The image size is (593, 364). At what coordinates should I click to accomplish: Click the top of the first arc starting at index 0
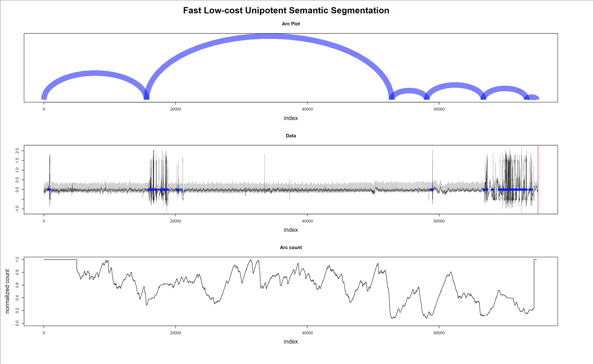[95, 73]
